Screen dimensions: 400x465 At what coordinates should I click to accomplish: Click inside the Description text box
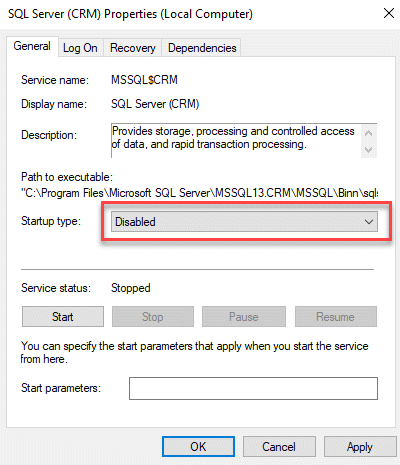236,141
